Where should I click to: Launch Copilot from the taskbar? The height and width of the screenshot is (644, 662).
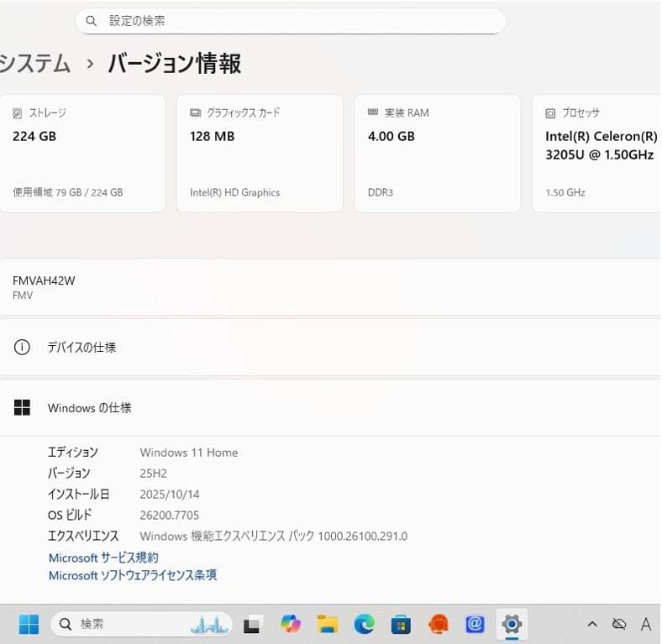click(x=291, y=624)
